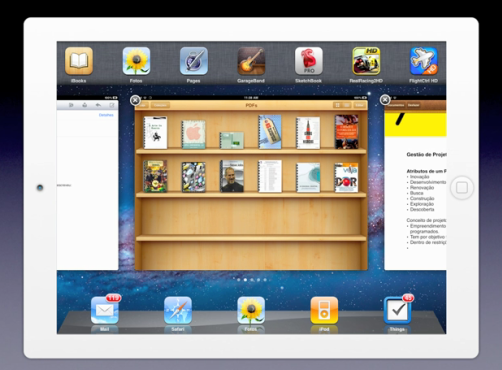
Task: Launch the Pages app
Action: click(x=194, y=61)
